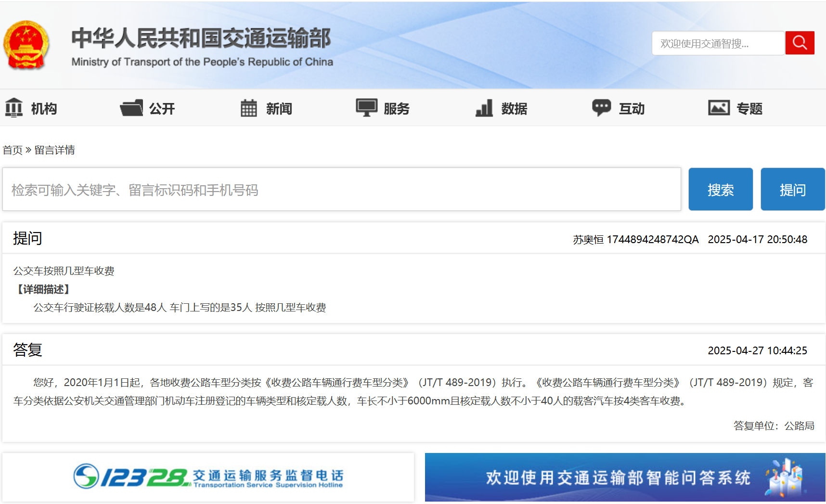The image size is (826, 504).
Task: Open the 12328 hotline banner
Action: point(208,477)
